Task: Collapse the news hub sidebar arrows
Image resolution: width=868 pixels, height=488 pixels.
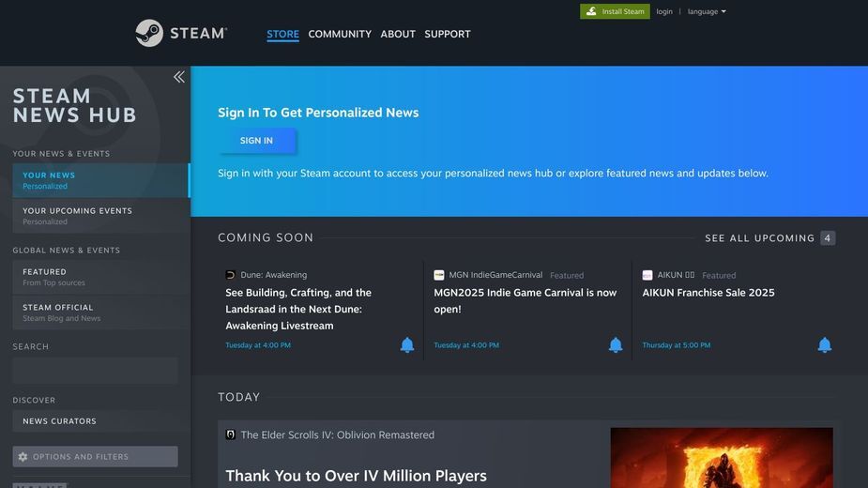Action: (179, 77)
